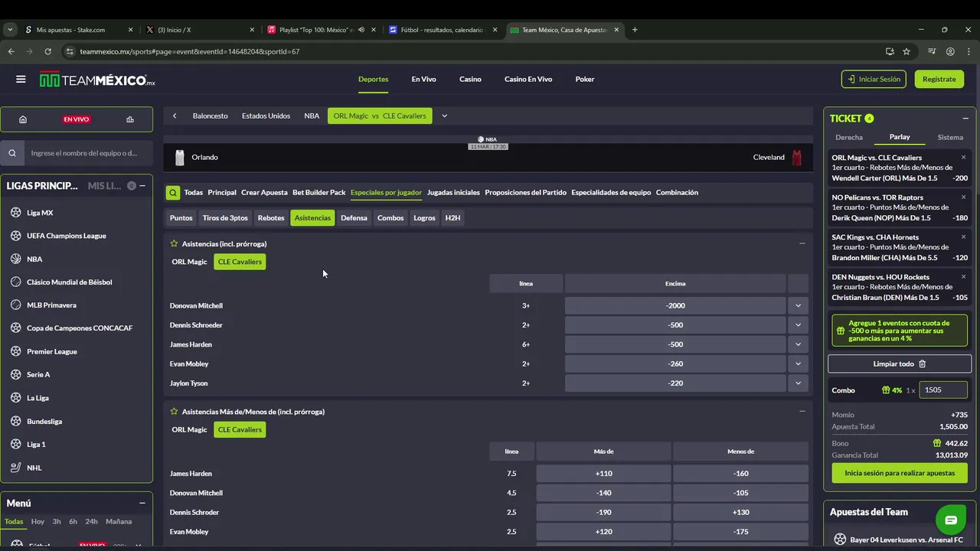Viewport: 980px width, 551px height.
Task: Click the Registrate button
Action: point(939,79)
